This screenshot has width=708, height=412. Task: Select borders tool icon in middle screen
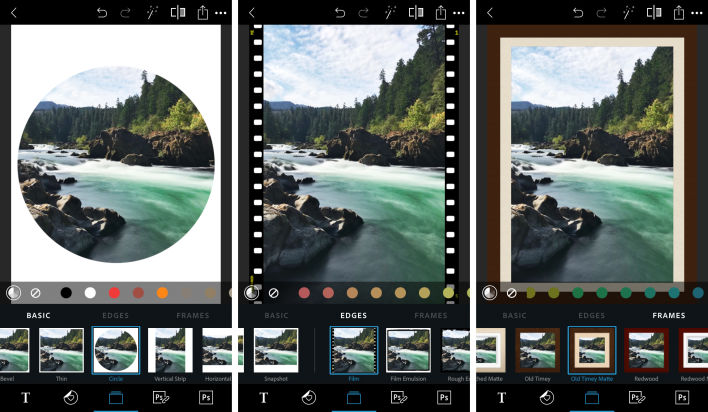tap(354, 397)
